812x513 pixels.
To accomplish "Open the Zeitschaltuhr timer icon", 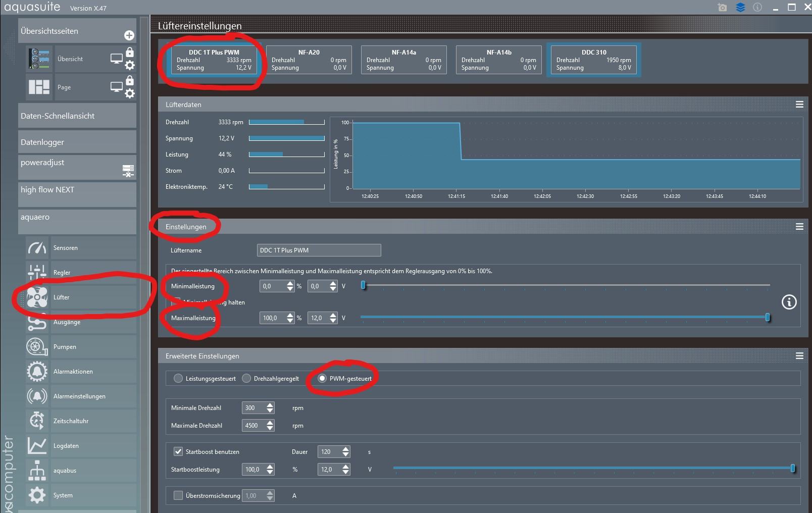I will [x=37, y=421].
